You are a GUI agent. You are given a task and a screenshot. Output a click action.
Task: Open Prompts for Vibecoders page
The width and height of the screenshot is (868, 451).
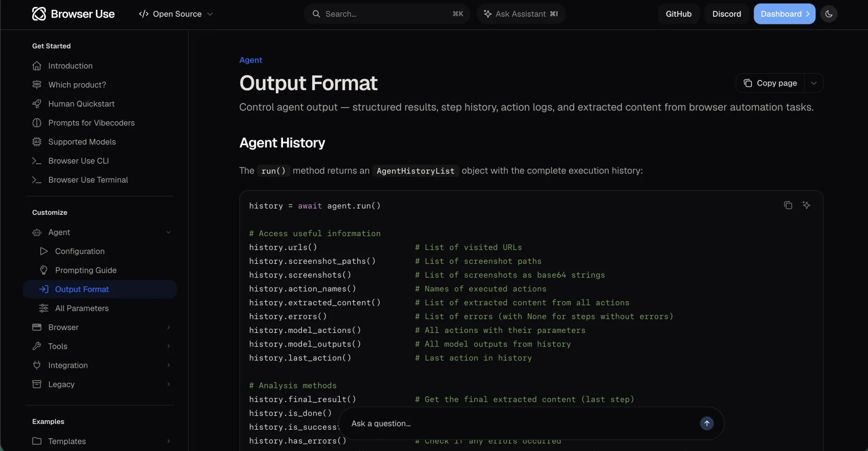click(100, 123)
